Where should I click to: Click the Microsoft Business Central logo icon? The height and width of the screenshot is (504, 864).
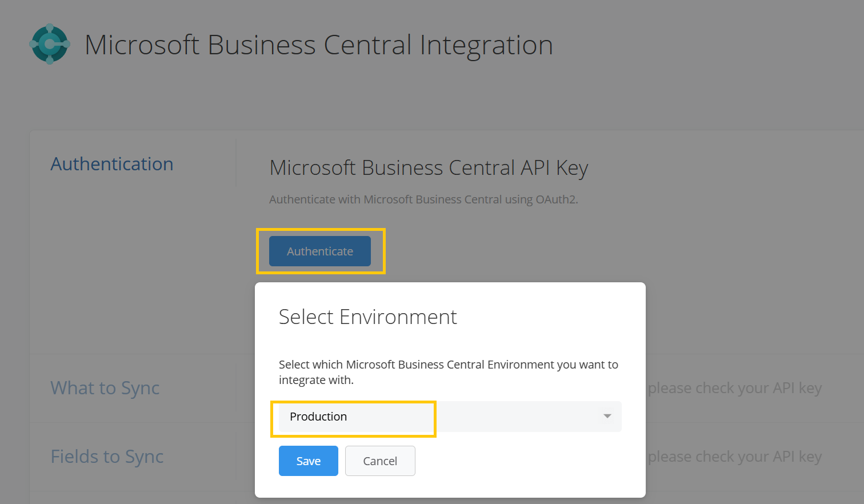(x=50, y=44)
